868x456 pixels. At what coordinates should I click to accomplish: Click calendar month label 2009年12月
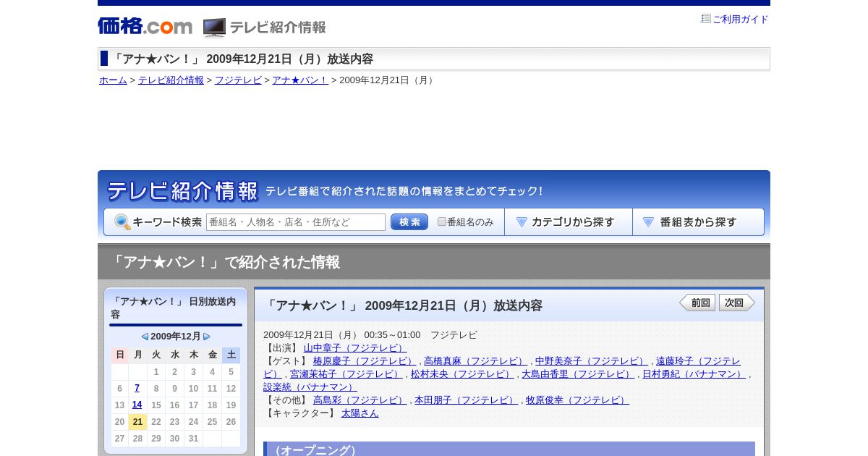[176, 337]
